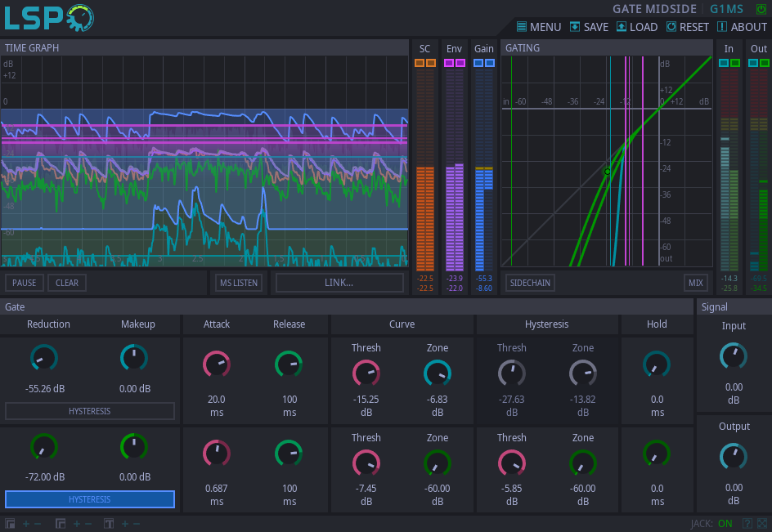Screen dimensions: 772x532
Task: Toggle the teal In meter channel
Action: coord(724,63)
